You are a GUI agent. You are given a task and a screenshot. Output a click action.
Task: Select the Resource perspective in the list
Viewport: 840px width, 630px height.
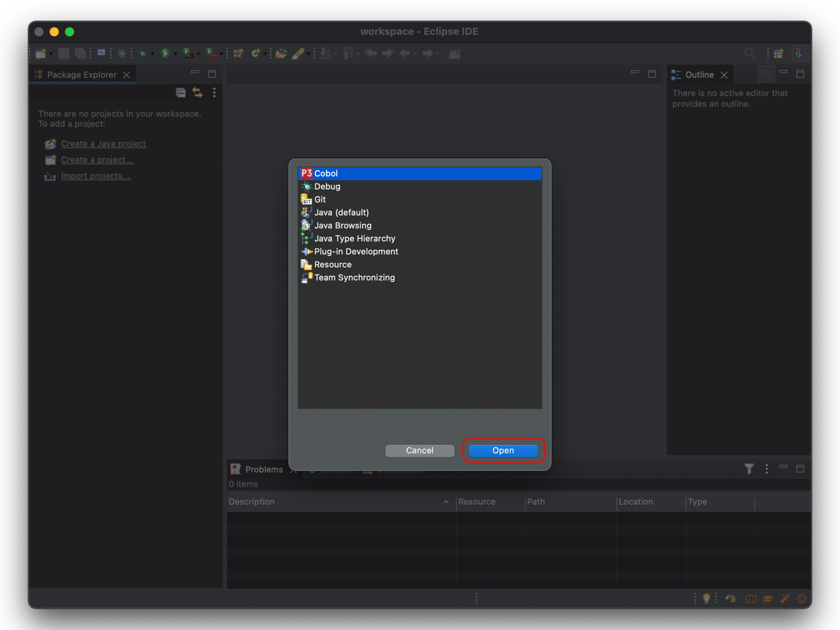click(x=419, y=265)
